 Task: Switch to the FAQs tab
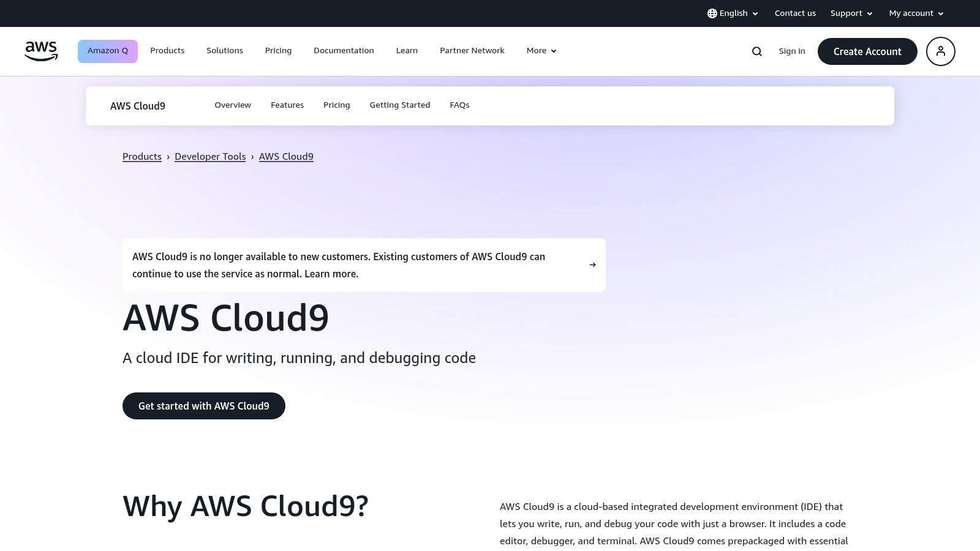[459, 105]
